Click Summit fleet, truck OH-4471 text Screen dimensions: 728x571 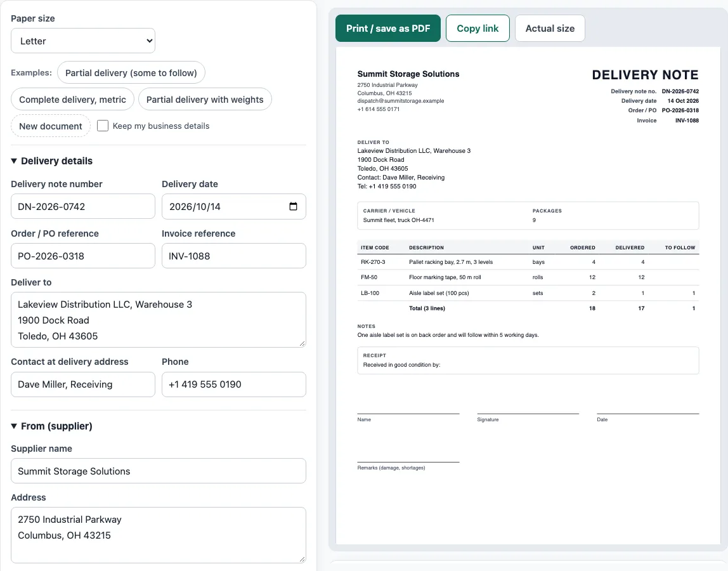(398, 220)
